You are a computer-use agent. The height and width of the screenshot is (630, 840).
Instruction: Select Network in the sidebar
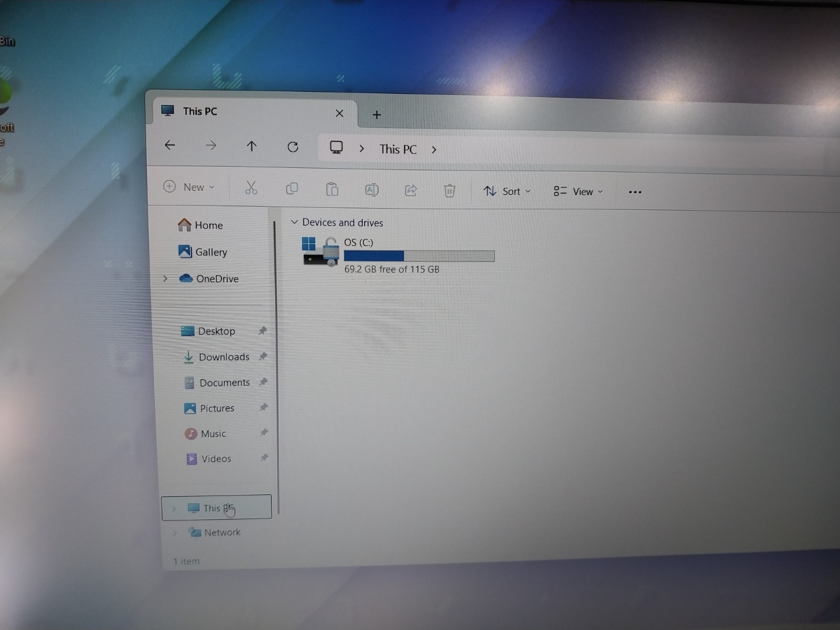(215, 532)
